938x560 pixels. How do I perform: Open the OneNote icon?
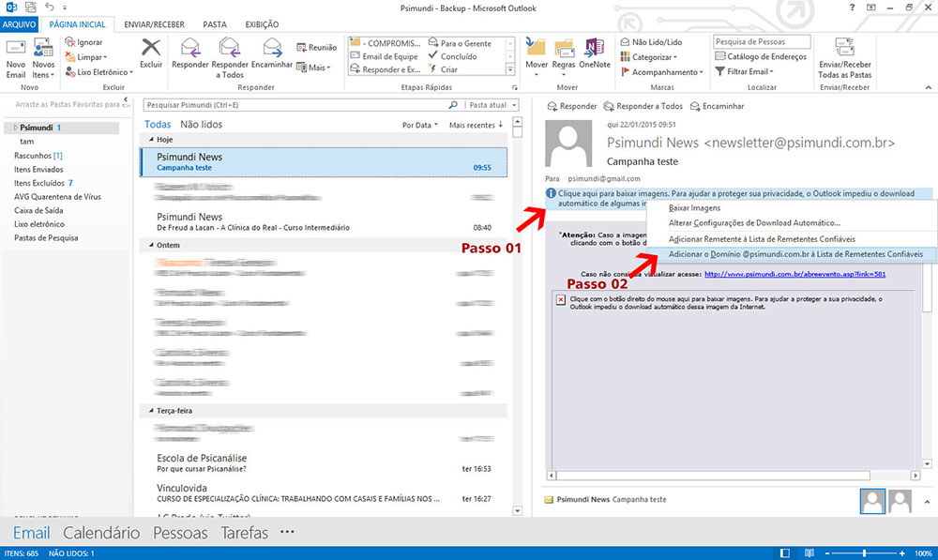click(594, 54)
